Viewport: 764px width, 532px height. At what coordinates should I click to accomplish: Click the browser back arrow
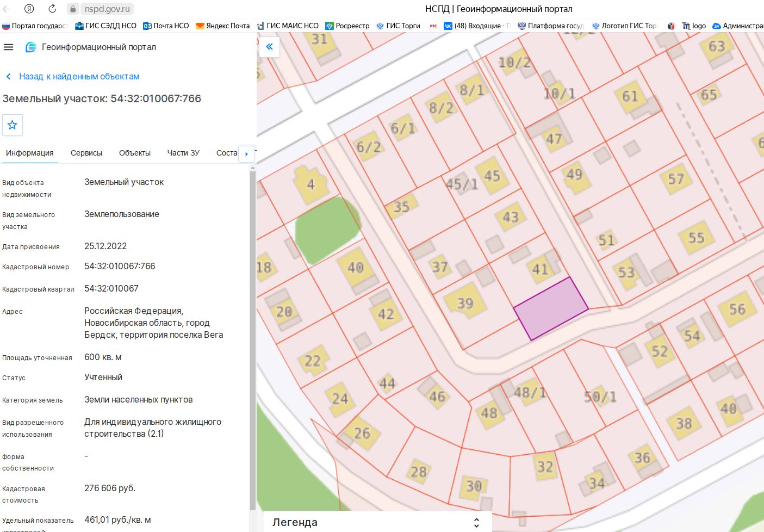[7, 9]
